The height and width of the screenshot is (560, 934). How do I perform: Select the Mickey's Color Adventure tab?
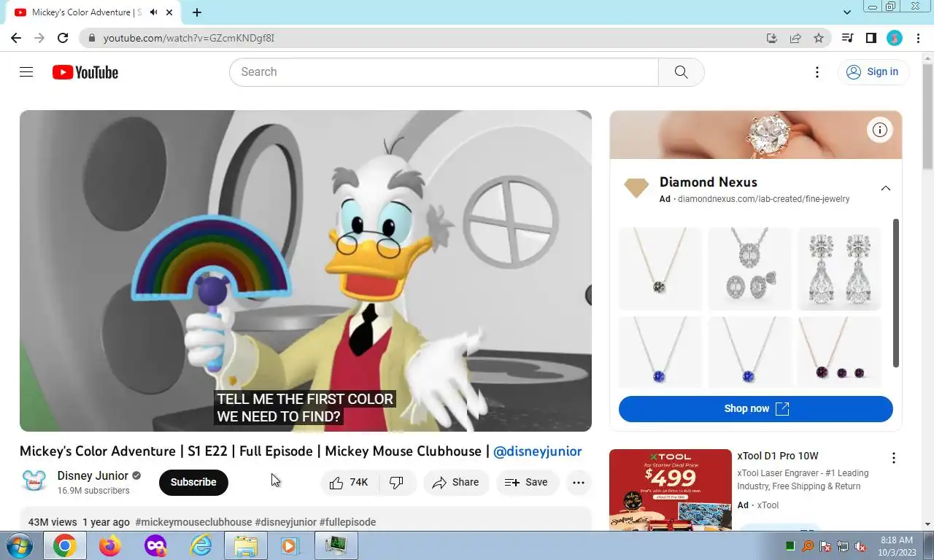click(x=86, y=12)
